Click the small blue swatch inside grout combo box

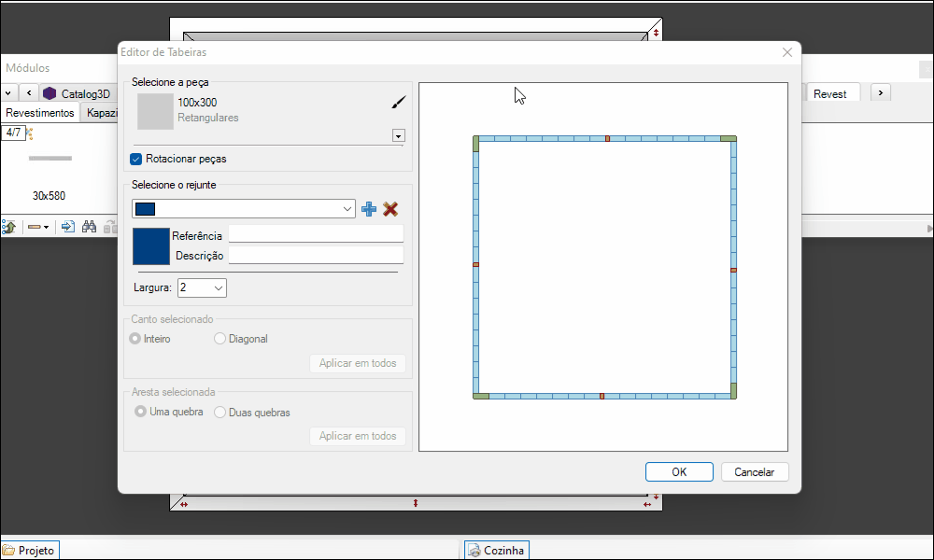click(x=146, y=209)
